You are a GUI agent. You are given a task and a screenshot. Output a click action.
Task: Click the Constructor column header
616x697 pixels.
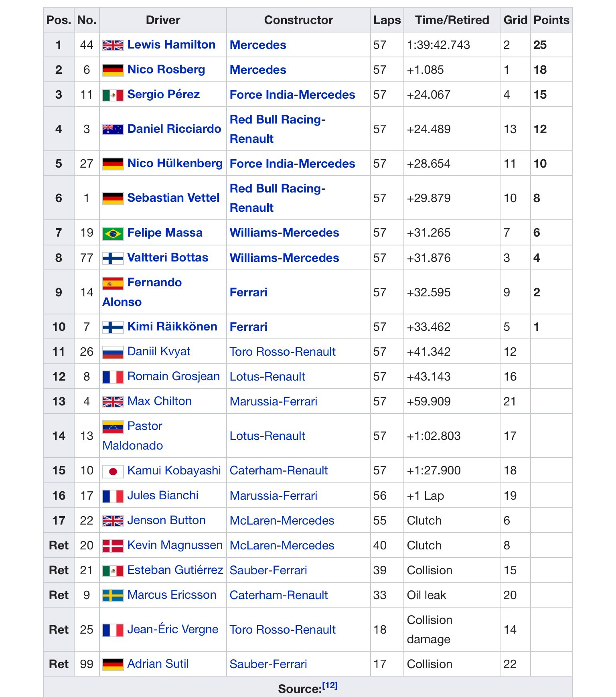click(298, 20)
